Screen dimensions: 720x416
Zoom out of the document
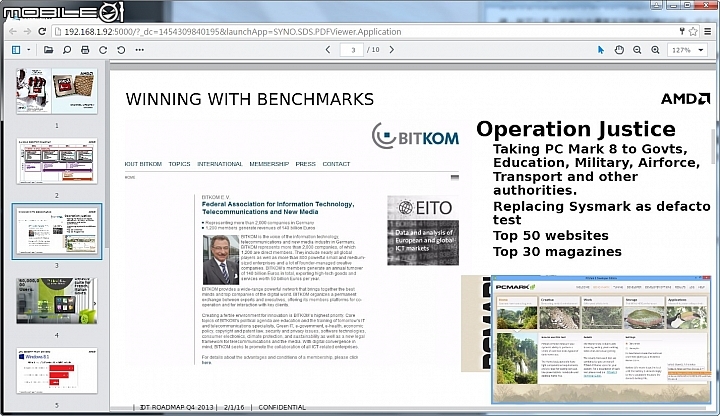pyautogui.click(x=637, y=50)
